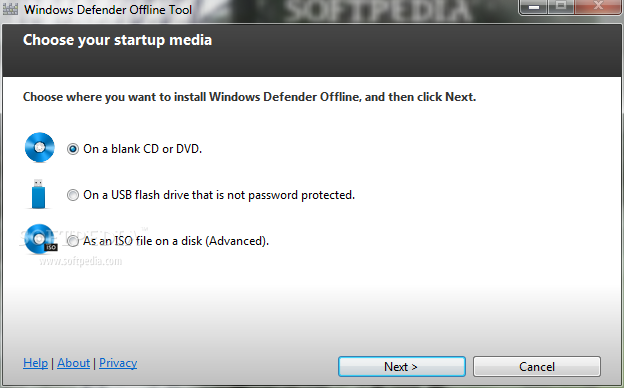Open the Help link
Image resolution: width=624 pixels, height=388 pixels.
pyautogui.click(x=35, y=363)
